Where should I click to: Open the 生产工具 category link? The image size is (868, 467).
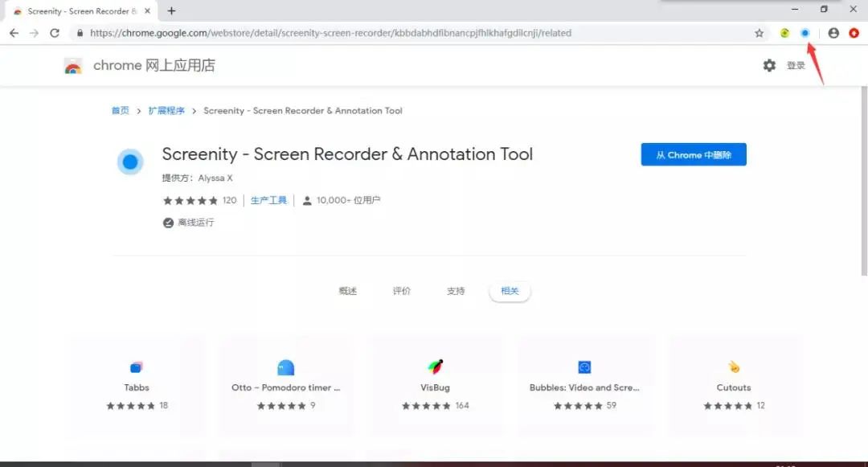pos(268,200)
